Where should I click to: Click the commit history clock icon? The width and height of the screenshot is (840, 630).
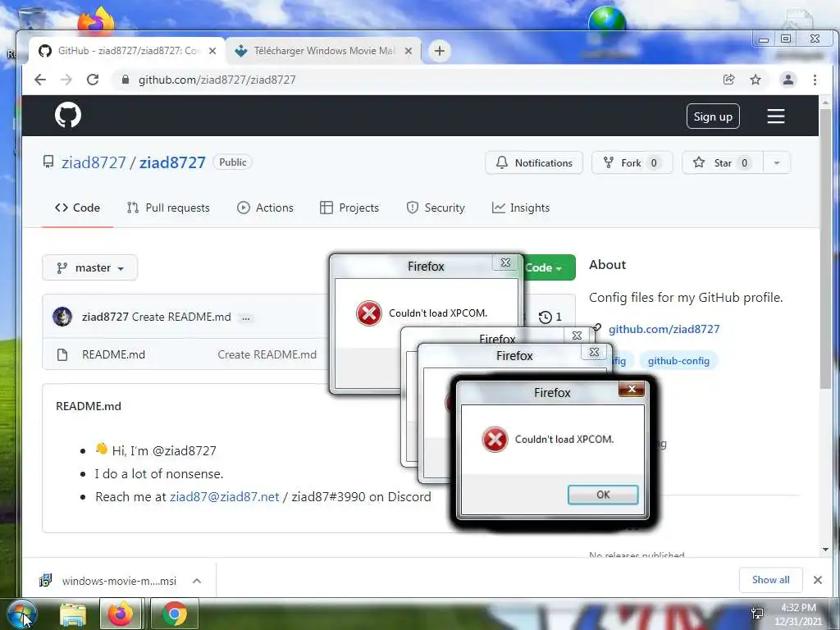pos(545,317)
